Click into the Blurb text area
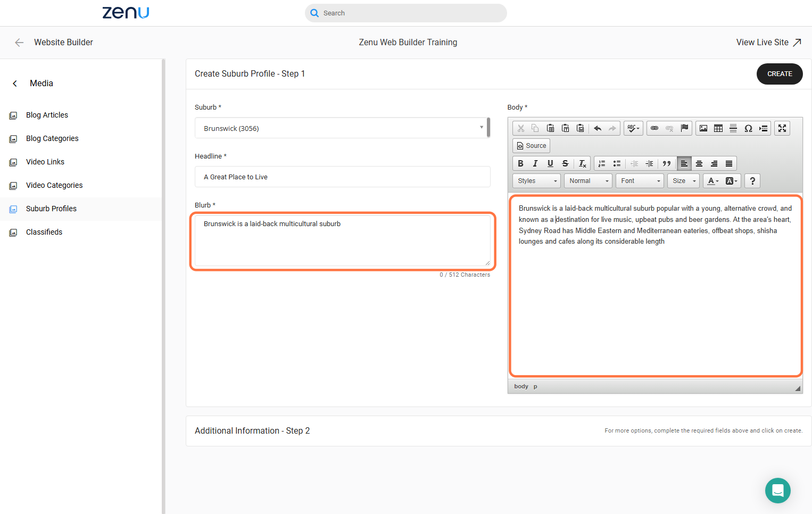 (343, 241)
